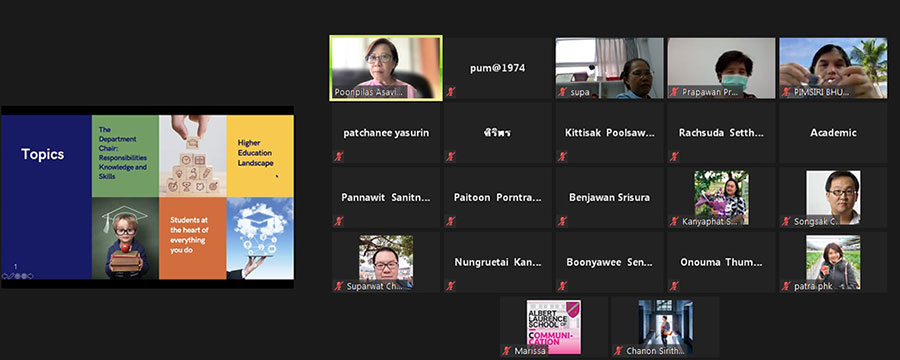Click Kanyaphat profile picture tile
The height and width of the screenshot is (360, 900).
click(x=721, y=198)
